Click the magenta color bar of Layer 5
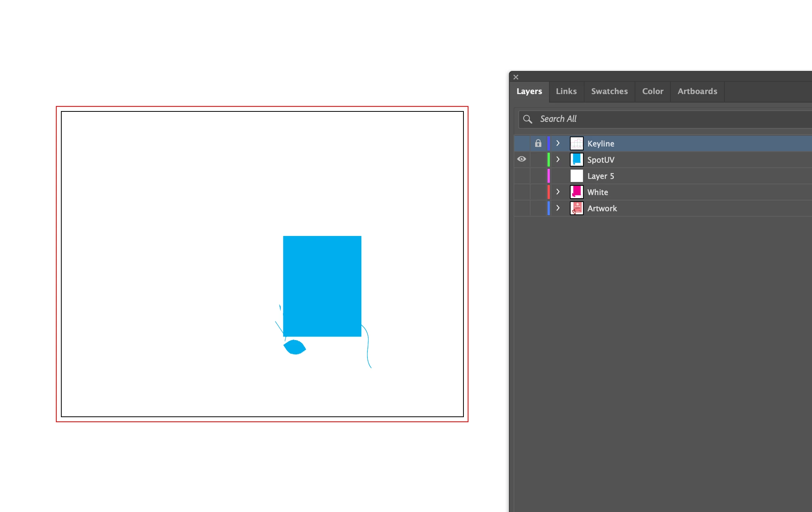812x512 pixels. pos(548,176)
